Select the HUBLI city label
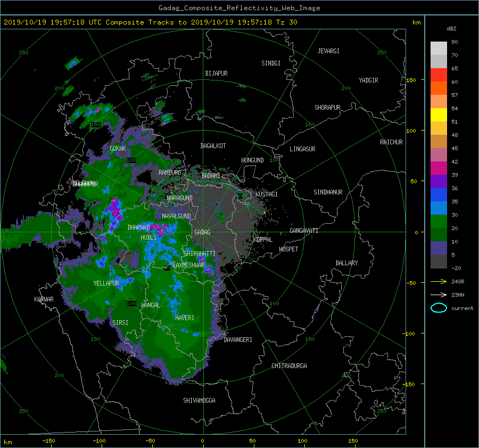The height and width of the screenshot is (448, 479). (x=148, y=238)
